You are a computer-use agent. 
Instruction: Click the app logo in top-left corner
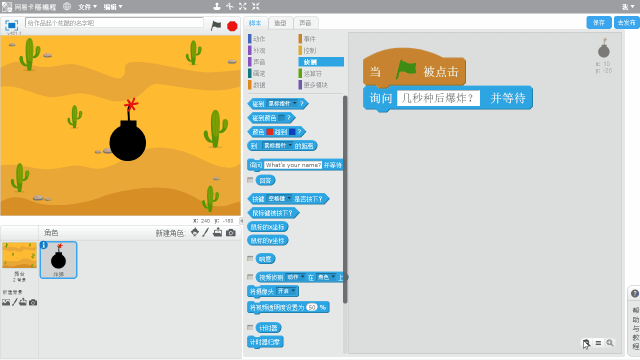(7, 7)
